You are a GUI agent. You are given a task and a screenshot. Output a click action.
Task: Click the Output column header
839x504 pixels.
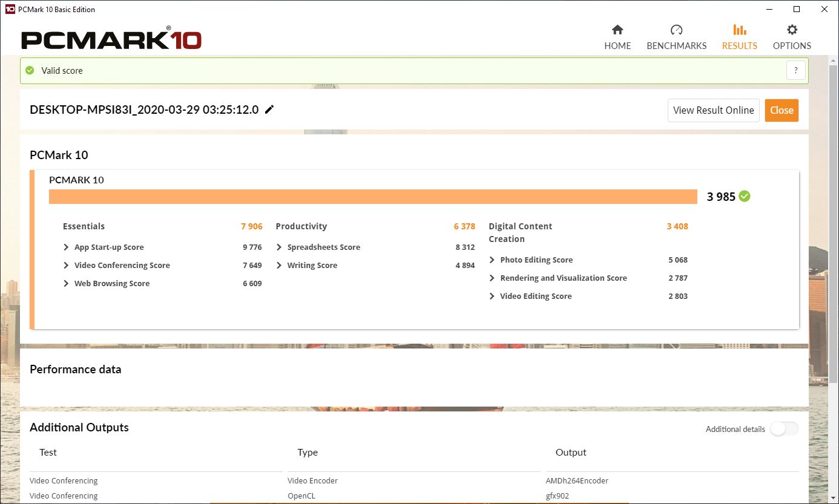point(571,452)
